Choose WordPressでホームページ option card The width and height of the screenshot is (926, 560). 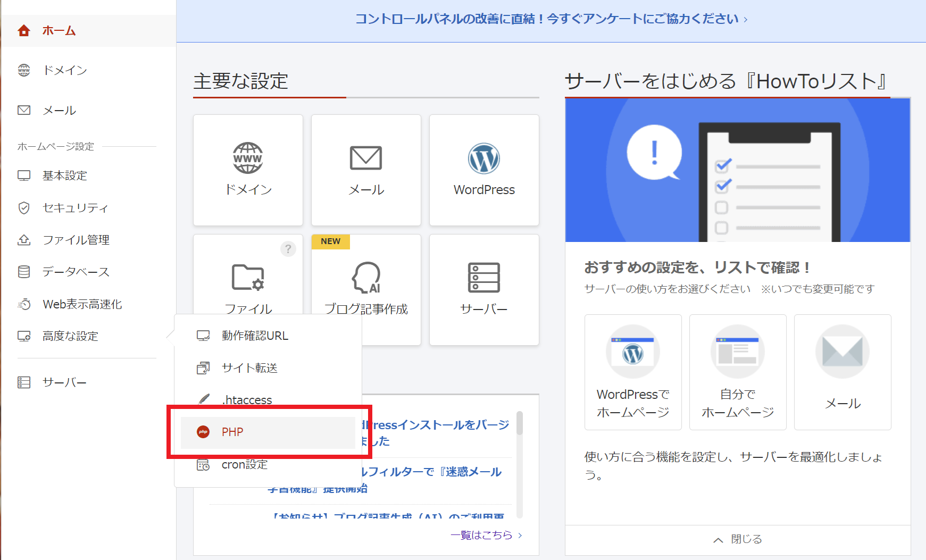click(x=633, y=372)
